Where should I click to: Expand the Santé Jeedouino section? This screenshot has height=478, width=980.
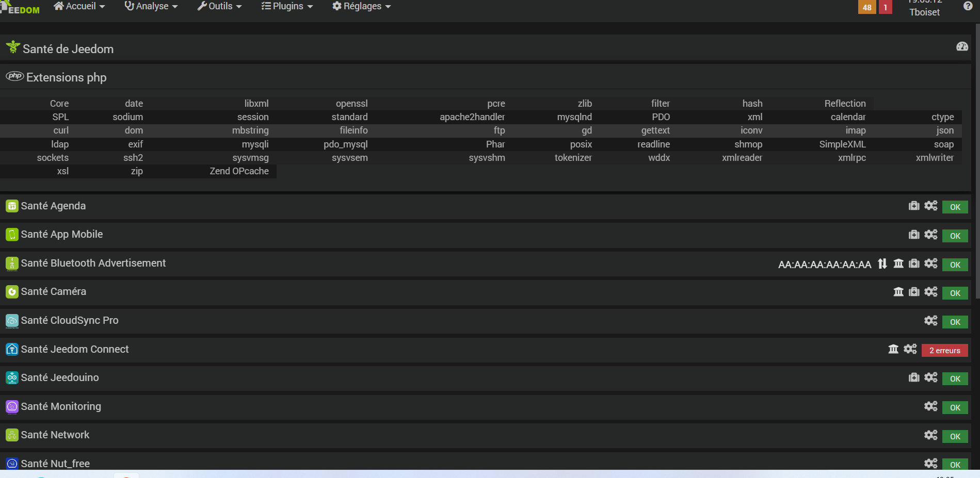tap(60, 377)
